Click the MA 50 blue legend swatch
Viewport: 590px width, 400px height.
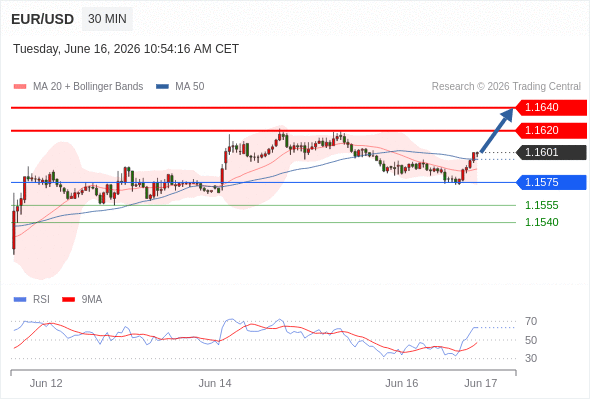162,87
